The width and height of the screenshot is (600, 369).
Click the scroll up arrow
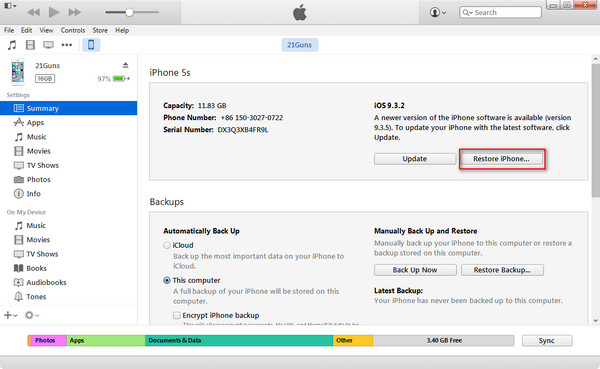[595, 59]
